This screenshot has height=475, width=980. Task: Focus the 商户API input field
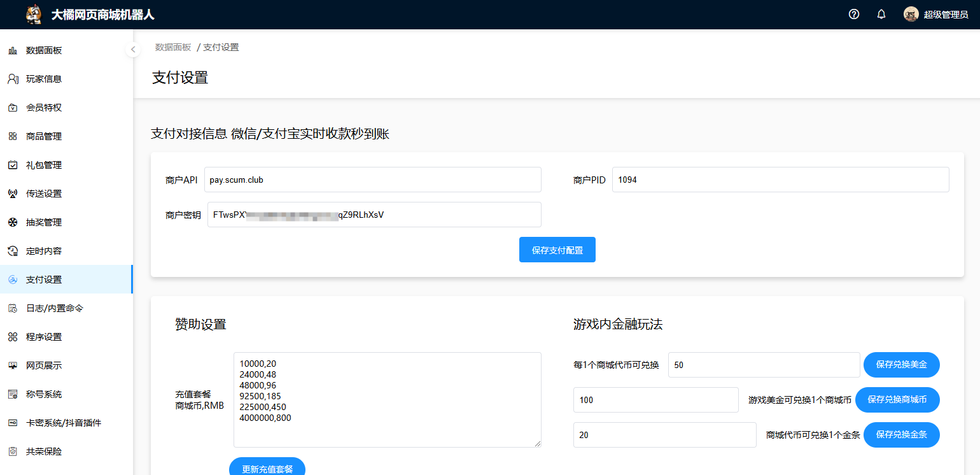pos(372,180)
